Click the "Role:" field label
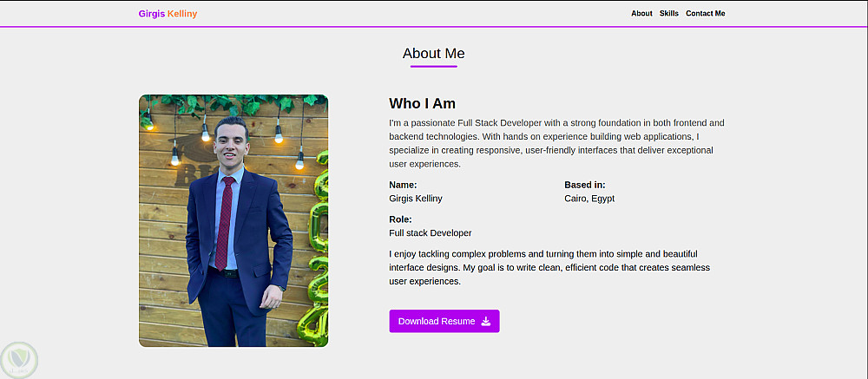868x379 pixels. 400,219
